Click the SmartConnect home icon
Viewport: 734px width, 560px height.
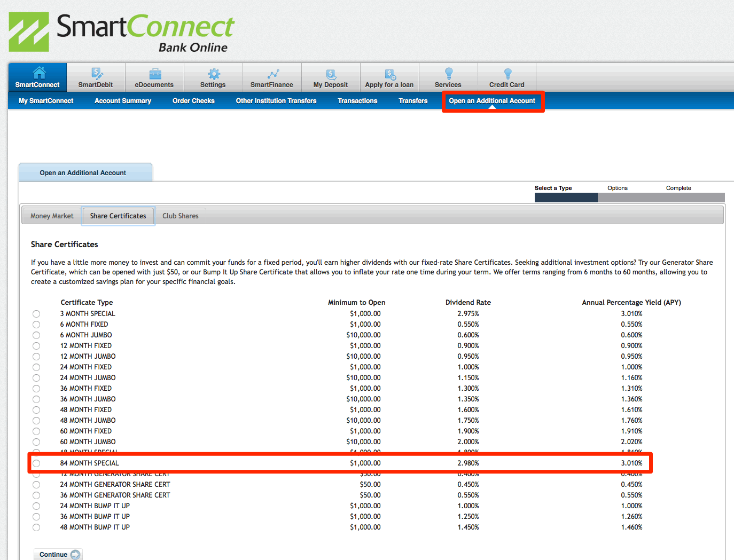(39, 73)
